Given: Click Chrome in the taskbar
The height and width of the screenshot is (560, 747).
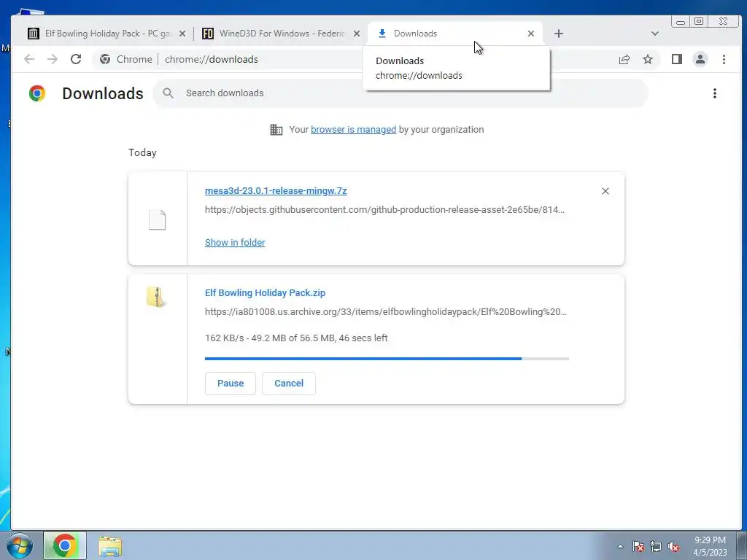Looking at the screenshot, I should point(65,545).
